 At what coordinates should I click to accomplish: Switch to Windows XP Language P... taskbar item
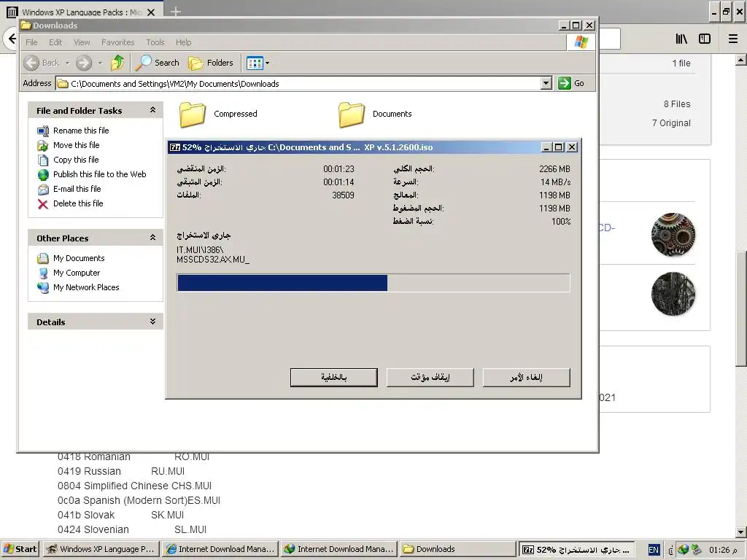[101, 549]
